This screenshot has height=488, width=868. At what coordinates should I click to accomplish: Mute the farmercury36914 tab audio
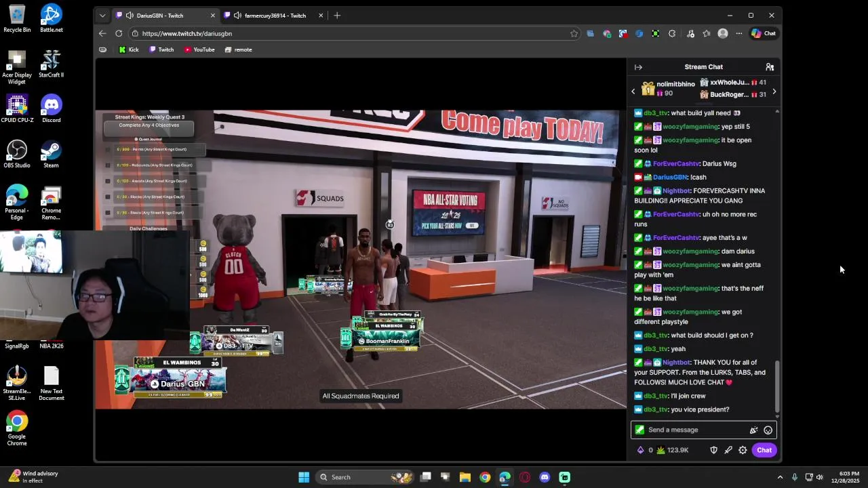[x=237, y=16]
